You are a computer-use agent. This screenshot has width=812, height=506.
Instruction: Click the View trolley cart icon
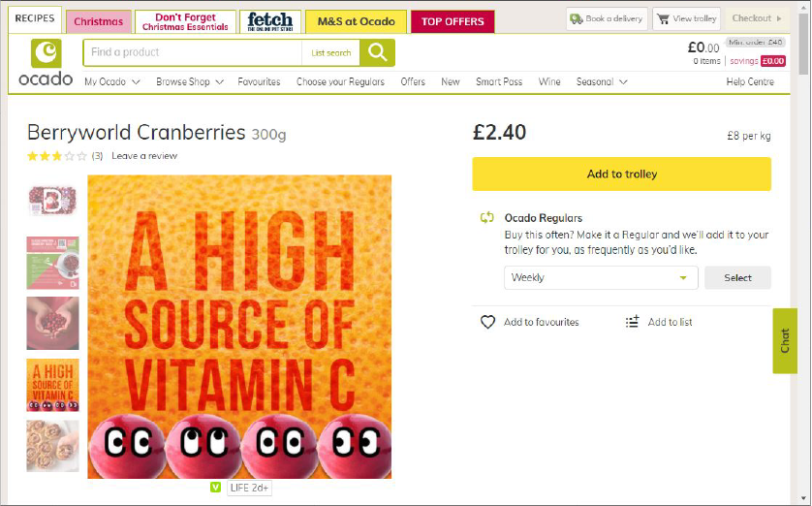(663, 18)
